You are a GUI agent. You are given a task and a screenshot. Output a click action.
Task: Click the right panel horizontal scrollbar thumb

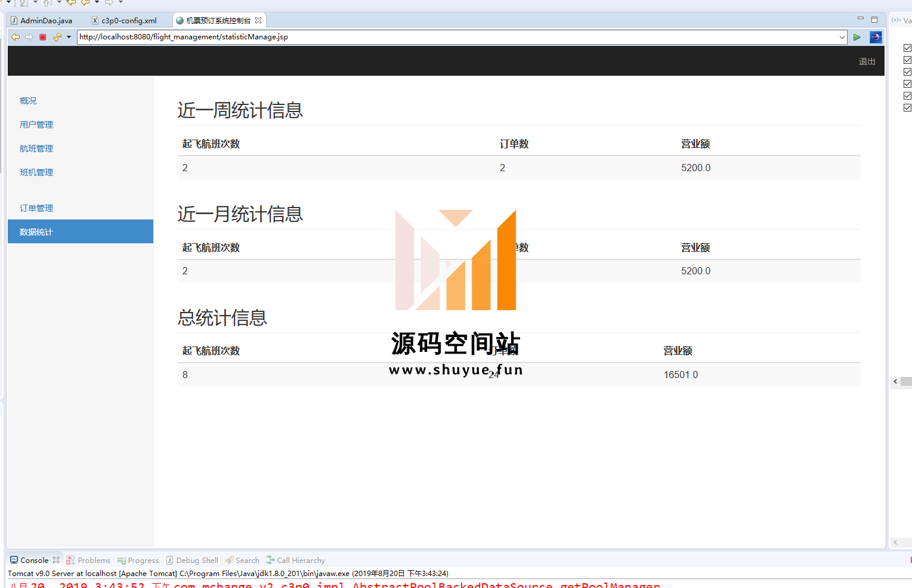point(906,381)
